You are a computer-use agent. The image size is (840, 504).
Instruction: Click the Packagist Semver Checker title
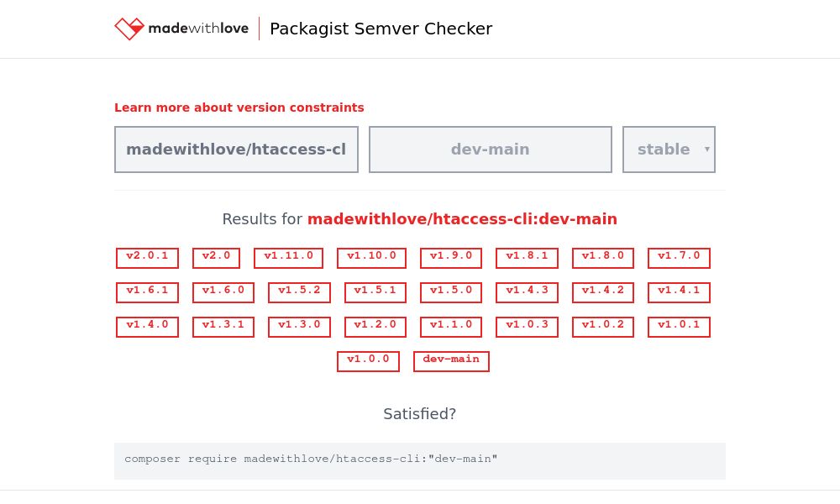click(381, 29)
